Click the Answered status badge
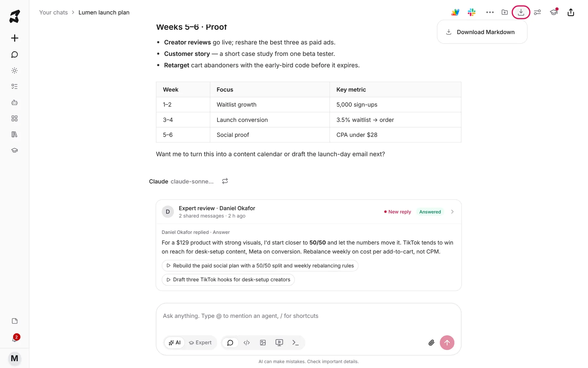Image resolution: width=588 pixels, height=368 pixels. pyautogui.click(x=430, y=212)
